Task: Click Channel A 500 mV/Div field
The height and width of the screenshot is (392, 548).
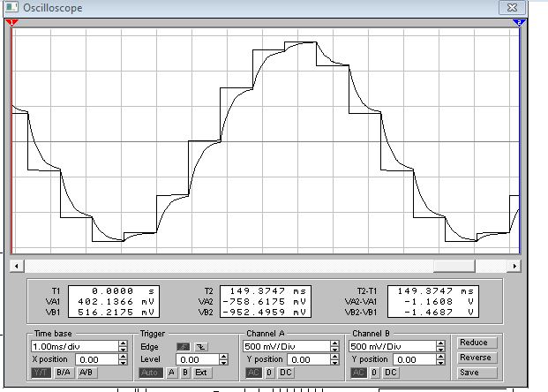Action: [287, 347]
